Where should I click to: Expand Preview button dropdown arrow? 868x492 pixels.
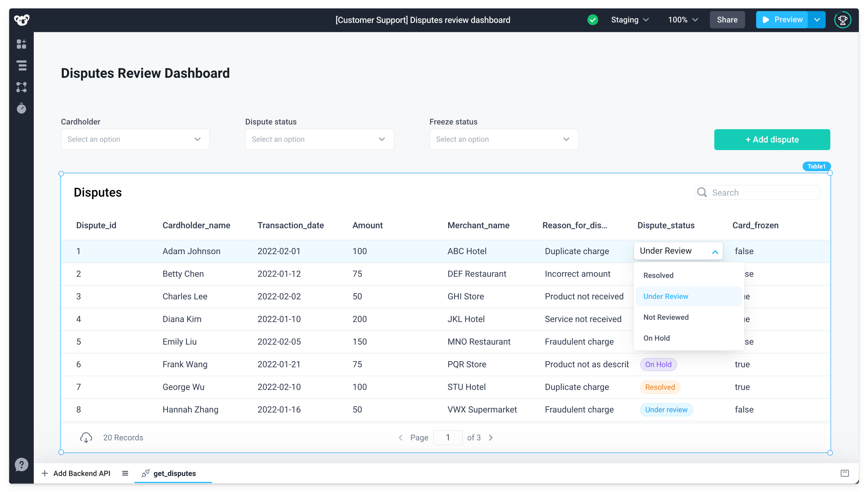(817, 20)
